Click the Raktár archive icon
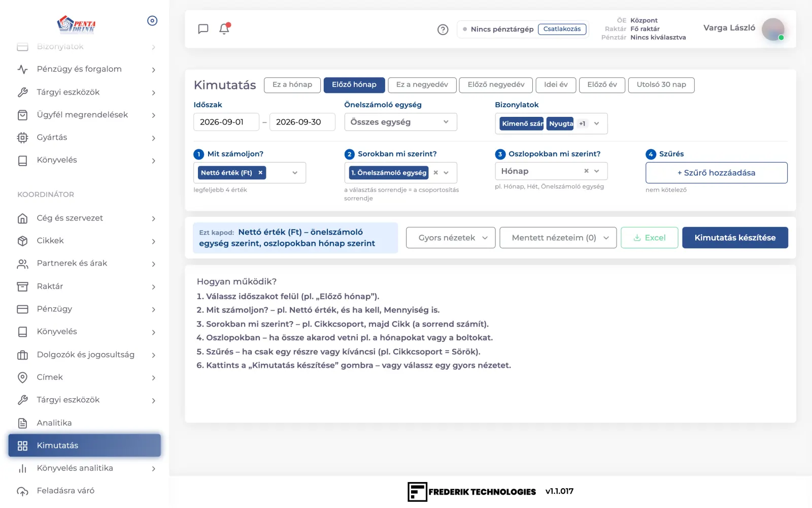This screenshot has height=508, width=812. tap(22, 287)
